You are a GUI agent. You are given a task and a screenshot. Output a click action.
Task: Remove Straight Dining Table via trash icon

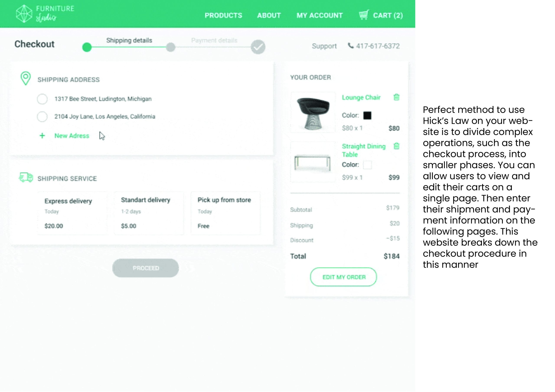(x=396, y=146)
